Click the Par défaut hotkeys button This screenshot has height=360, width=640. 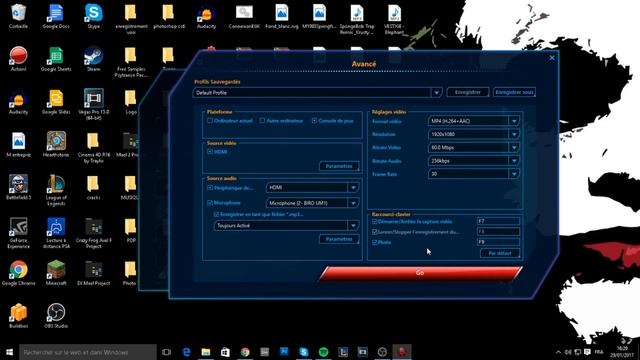tap(500, 253)
